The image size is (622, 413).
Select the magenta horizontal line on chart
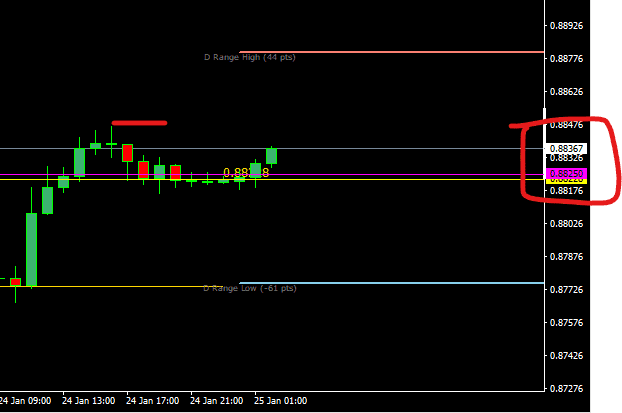[272, 175]
